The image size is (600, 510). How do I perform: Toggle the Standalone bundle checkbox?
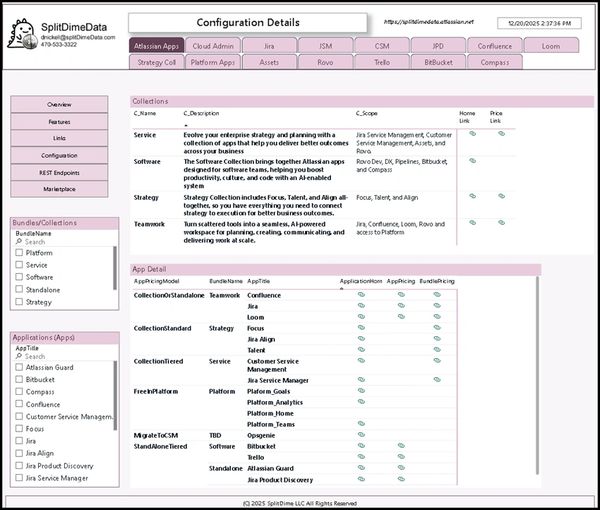(19, 289)
